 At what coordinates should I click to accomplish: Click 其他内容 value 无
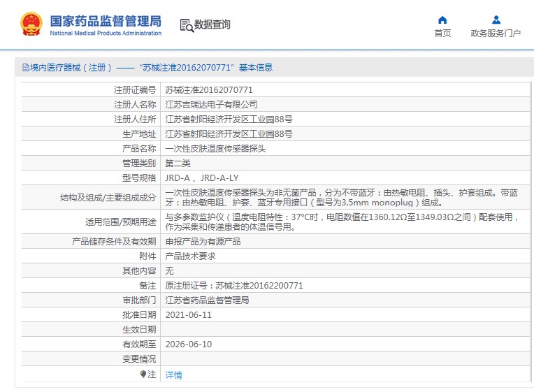point(169,270)
